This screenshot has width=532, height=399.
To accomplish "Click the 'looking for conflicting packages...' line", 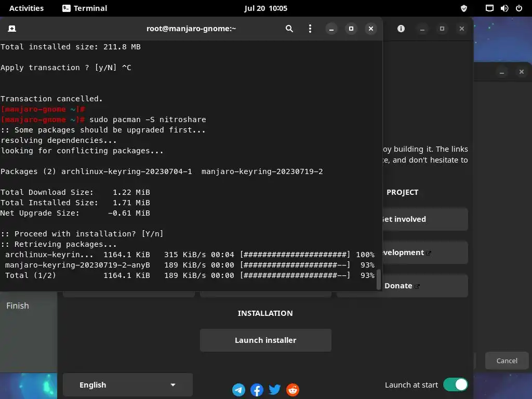I will (82, 151).
